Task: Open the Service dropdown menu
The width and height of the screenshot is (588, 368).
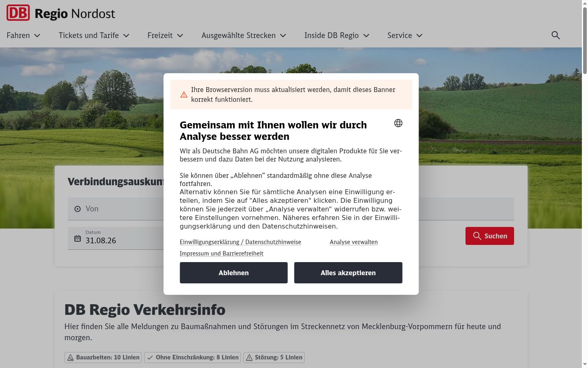Action: pyautogui.click(x=405, y=36)
